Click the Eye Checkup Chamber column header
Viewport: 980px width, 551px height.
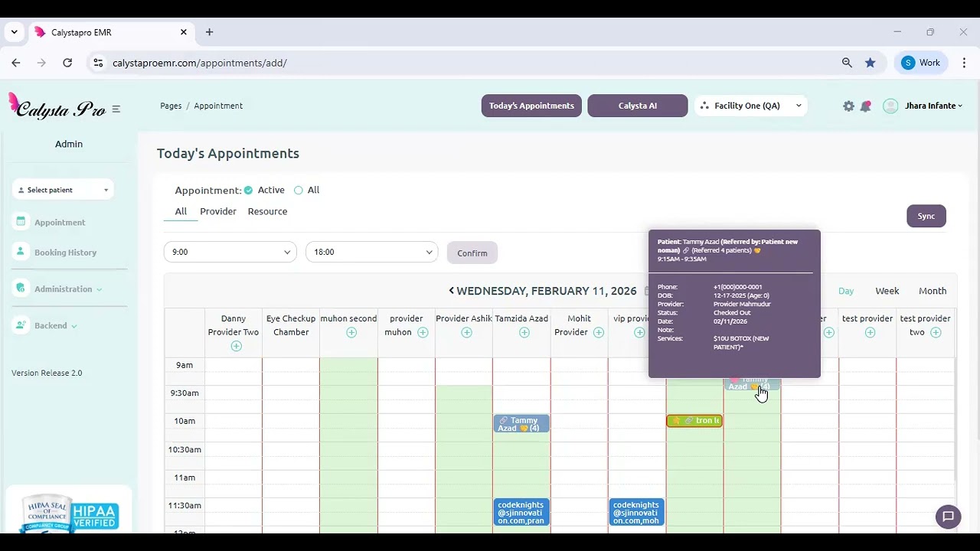(x=291, y=325)
